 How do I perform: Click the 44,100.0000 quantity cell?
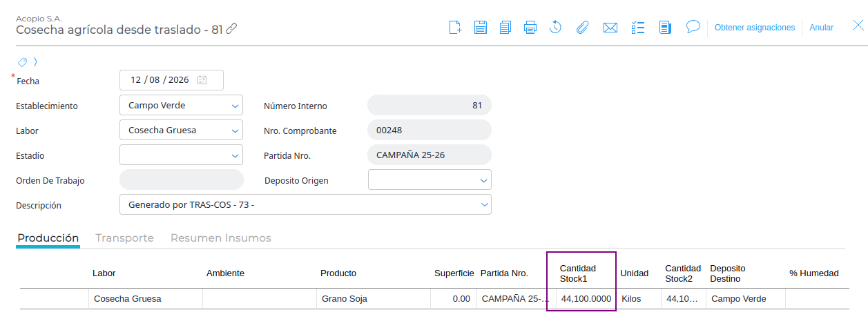586,299
